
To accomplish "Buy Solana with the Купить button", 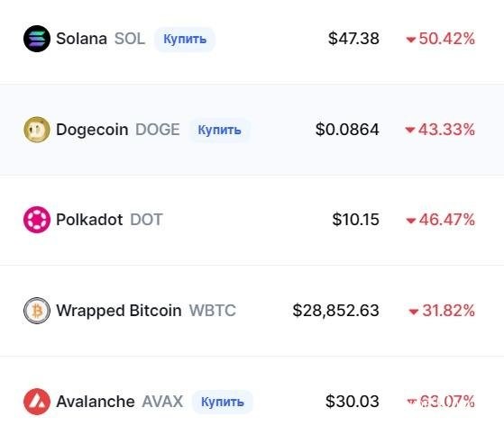I will point(185,39).
